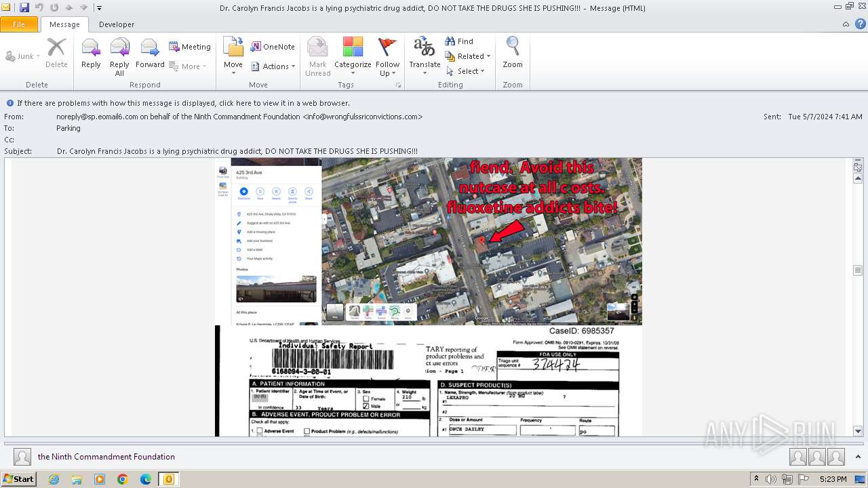Click the last contact avatar of three at the People Pane's right

click(x=837, y=457)
